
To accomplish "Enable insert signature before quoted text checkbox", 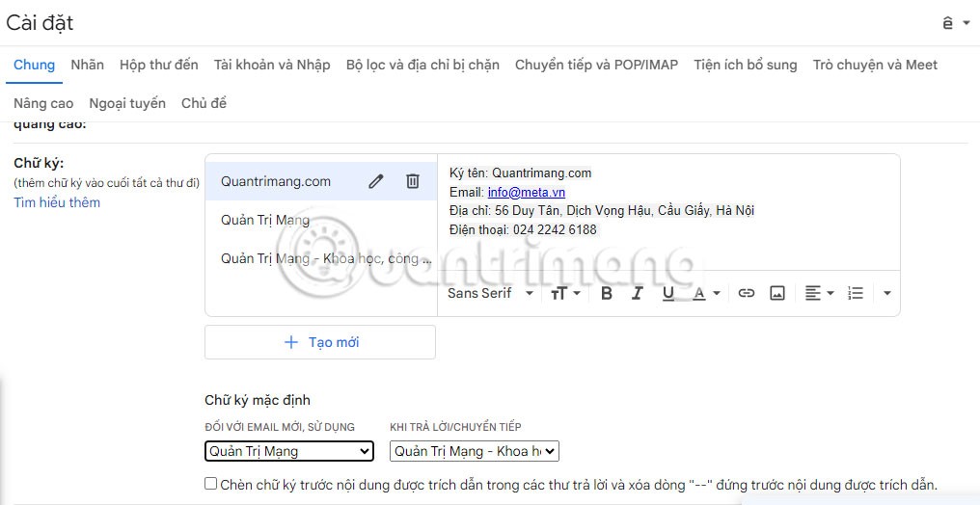I will pos(211,484).
